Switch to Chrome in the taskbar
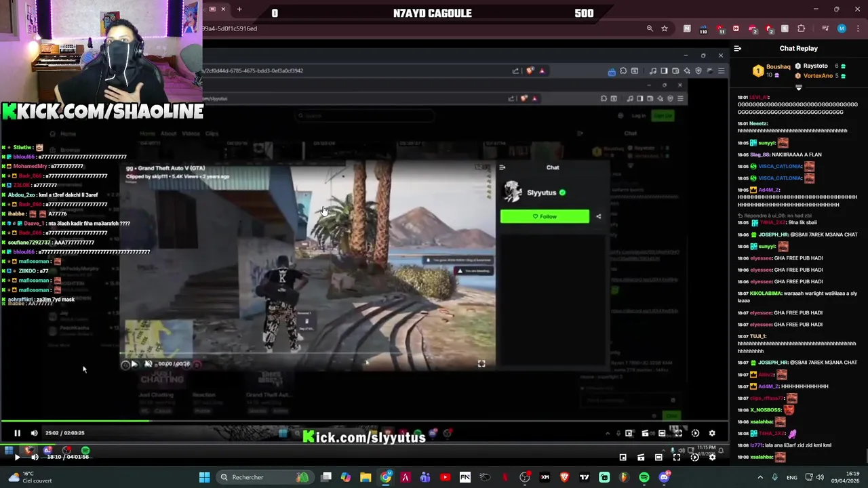868x488 pixels. [385, 477]
